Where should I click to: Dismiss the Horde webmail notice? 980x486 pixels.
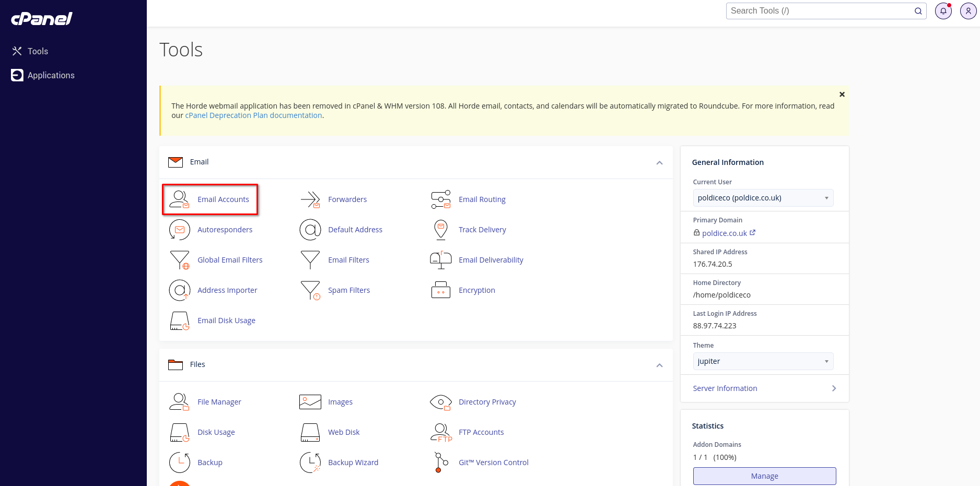[842, 94]
